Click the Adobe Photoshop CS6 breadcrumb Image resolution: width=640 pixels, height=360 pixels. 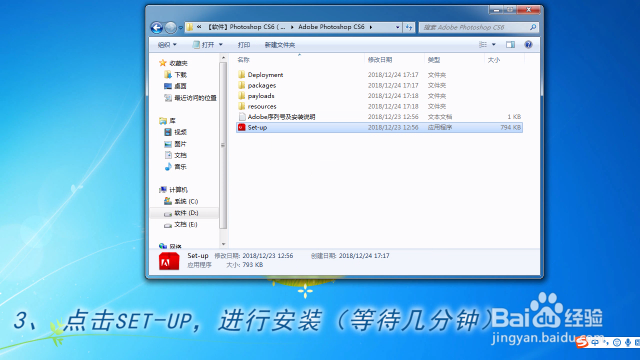pyautogui.click(x=331, y=27)
